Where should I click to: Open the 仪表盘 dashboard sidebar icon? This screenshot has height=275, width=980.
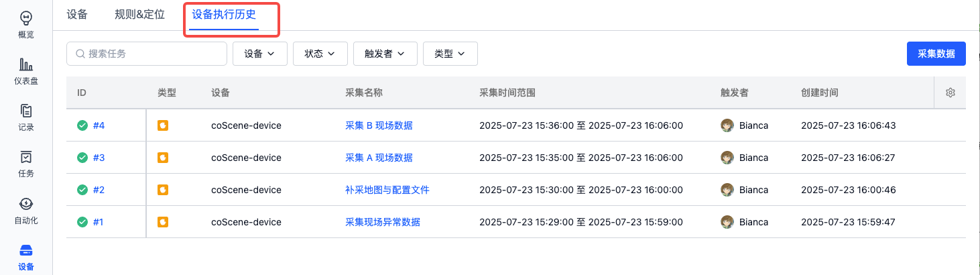pos(26,64)
